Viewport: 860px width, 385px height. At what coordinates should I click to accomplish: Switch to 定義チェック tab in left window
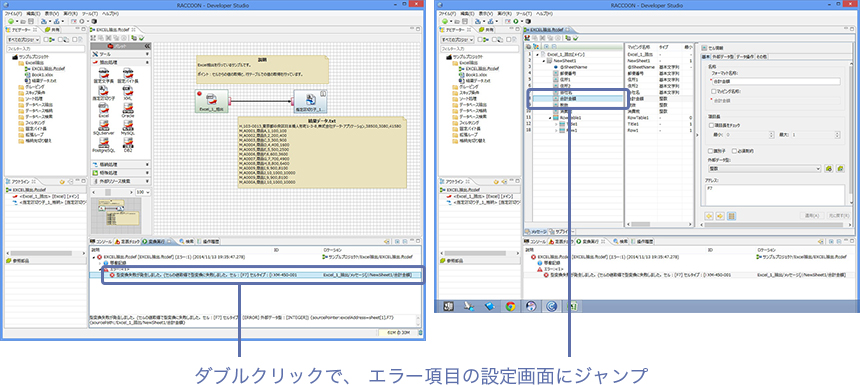[x=127, y=241]
